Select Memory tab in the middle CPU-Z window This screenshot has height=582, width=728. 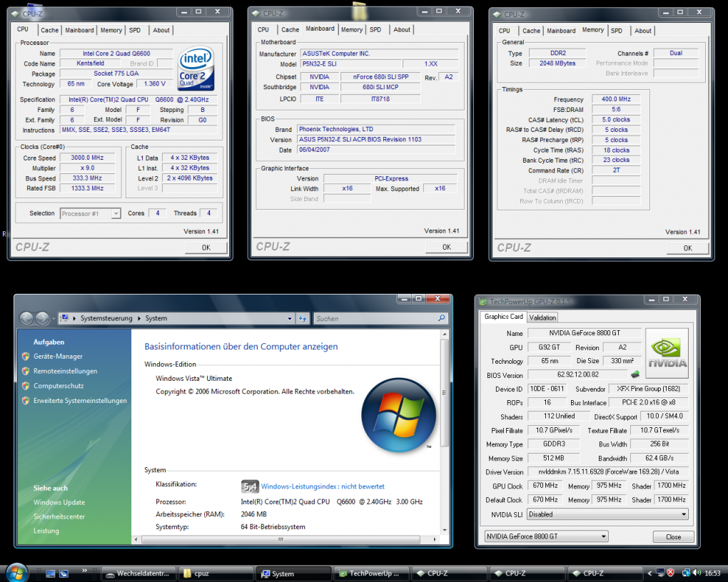click(351, 30)
